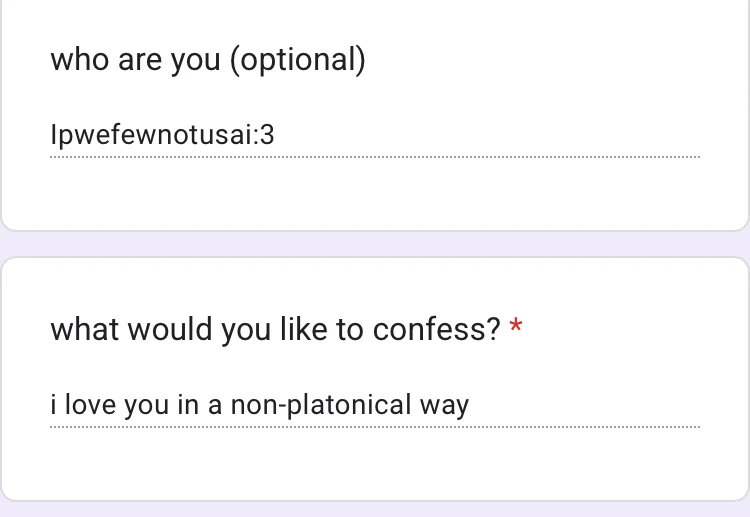Click the lavender gap between the two cards
This screenshot has width=750, height=517.
(375, 244)
